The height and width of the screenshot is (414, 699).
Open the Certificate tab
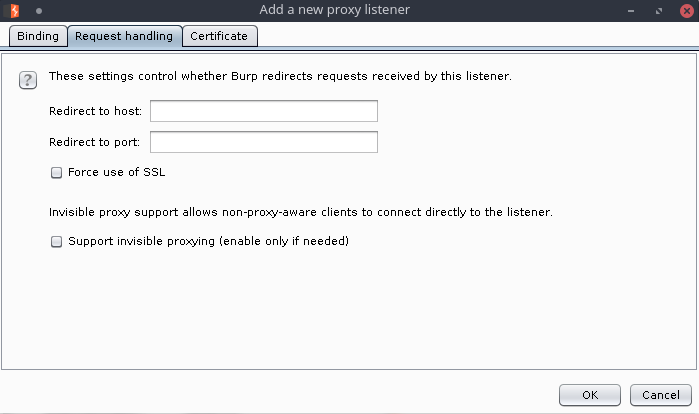(x=219, y=36)
